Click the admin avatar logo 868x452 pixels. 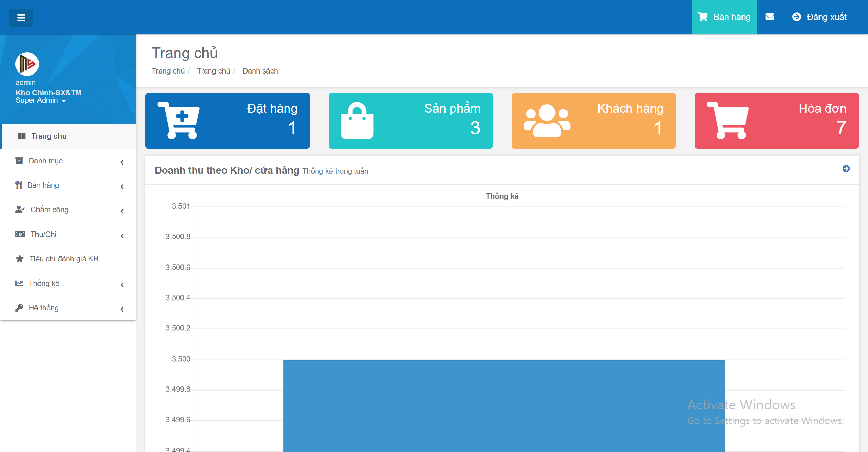(27, 64)
